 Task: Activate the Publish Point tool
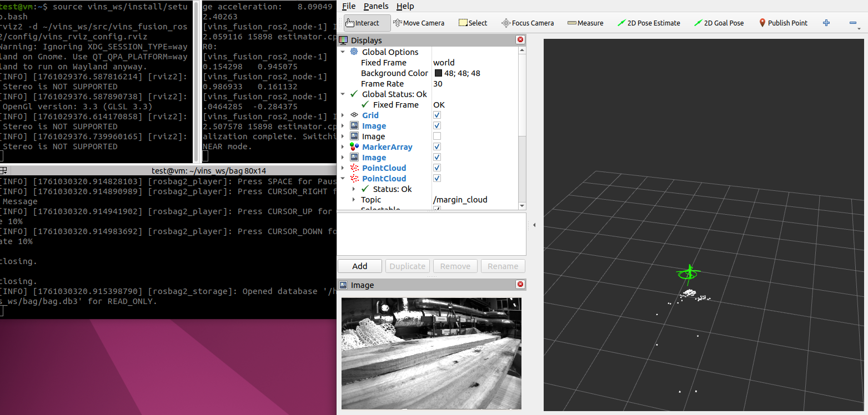coord(783,23)
